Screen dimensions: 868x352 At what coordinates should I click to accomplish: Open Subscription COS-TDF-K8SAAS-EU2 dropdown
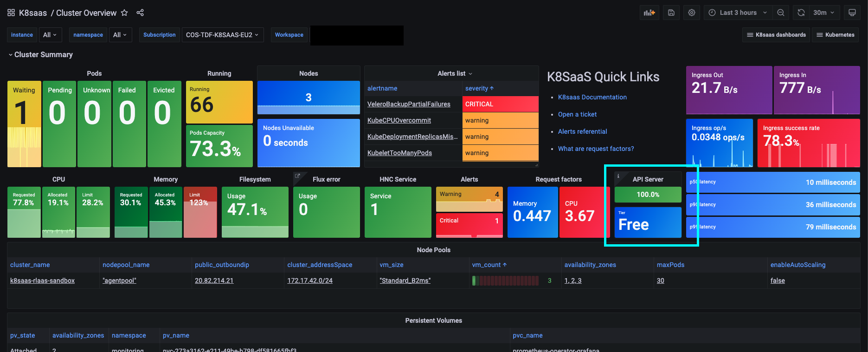click(x=223, y=35)
